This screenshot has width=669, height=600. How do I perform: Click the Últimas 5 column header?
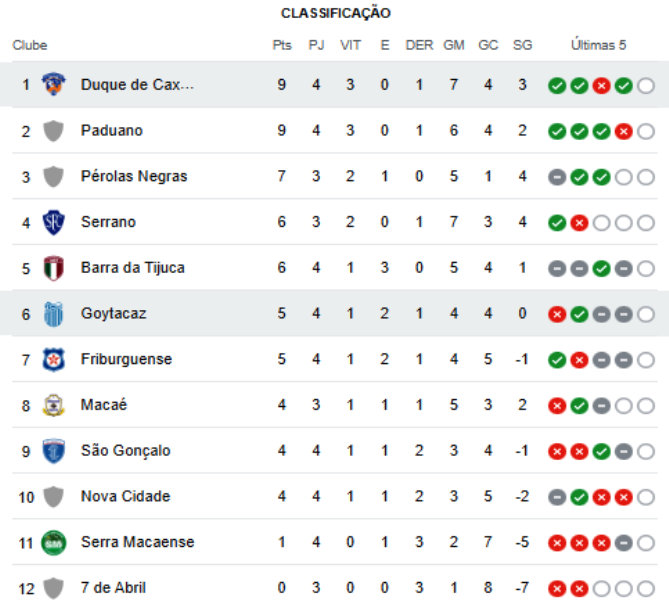click(598, 45)
